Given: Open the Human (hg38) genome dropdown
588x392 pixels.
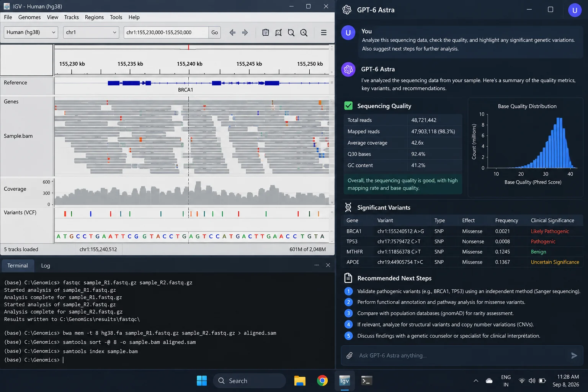Looking at the screenshot, I should [31, 32].
